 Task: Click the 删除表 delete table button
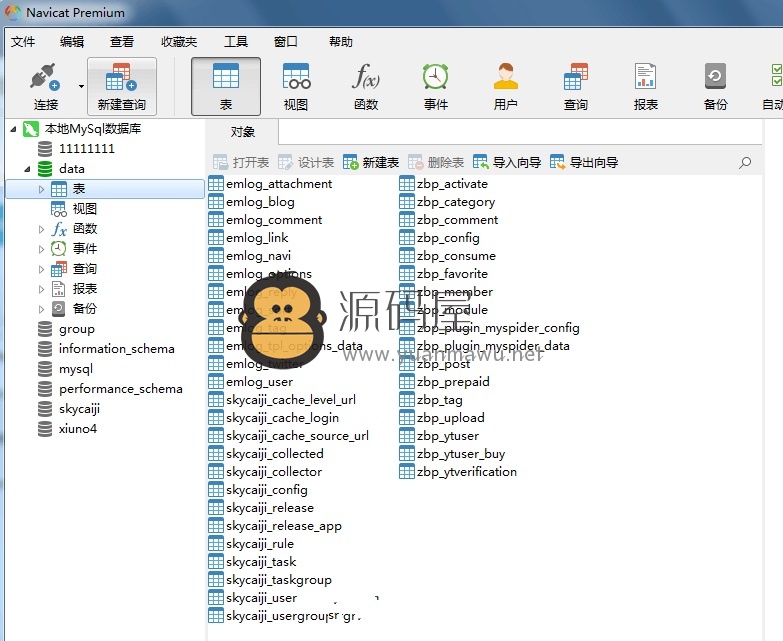[x=436, y=162]
